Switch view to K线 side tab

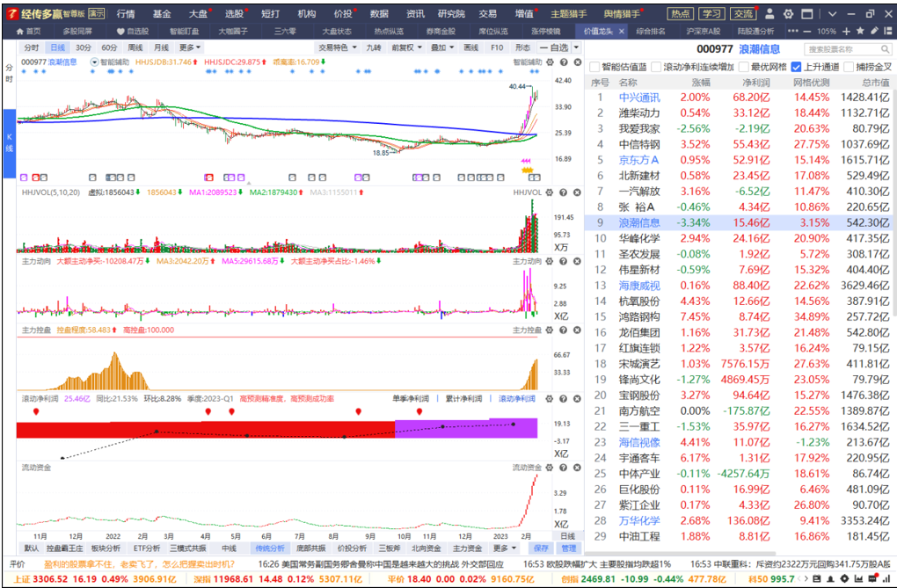[x=9, y=143]
